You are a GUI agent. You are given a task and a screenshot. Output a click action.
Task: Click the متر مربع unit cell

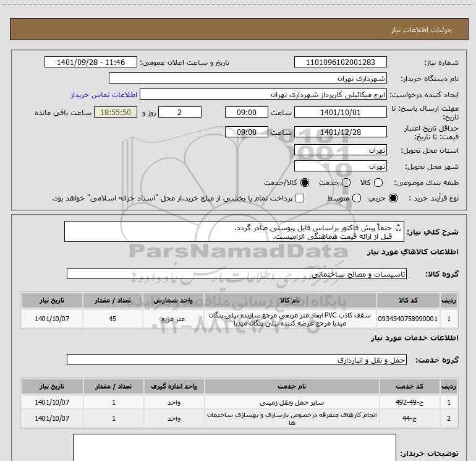pos(173,319)
